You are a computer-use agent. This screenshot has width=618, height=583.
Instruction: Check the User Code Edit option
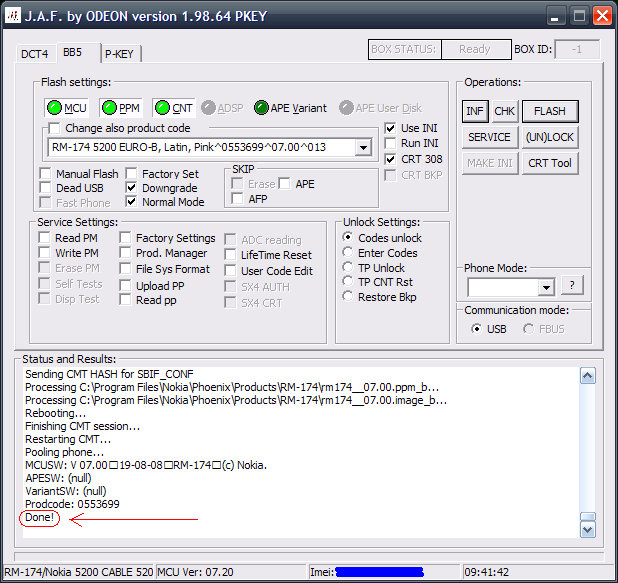[x=230, y=271]
